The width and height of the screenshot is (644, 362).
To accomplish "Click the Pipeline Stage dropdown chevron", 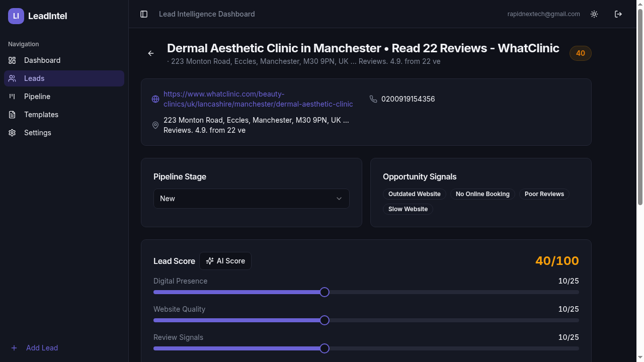I will click(339, 199).
